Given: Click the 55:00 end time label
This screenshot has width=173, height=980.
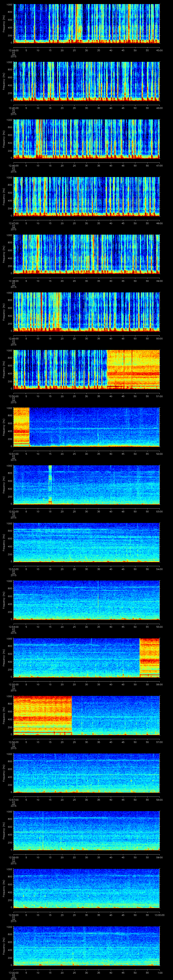Looking at the screenshot, I should 160,627.
